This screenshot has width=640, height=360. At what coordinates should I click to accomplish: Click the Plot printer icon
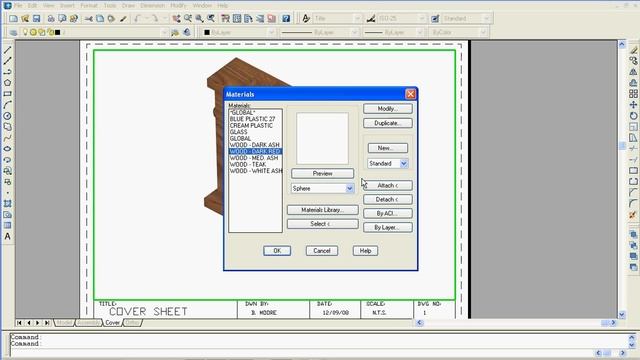(x=51, y=18)
